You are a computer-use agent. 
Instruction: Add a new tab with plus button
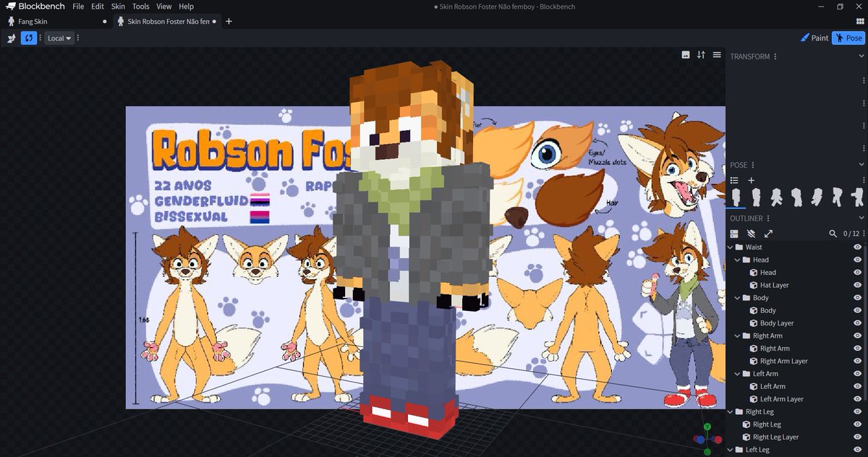[229, 22]
